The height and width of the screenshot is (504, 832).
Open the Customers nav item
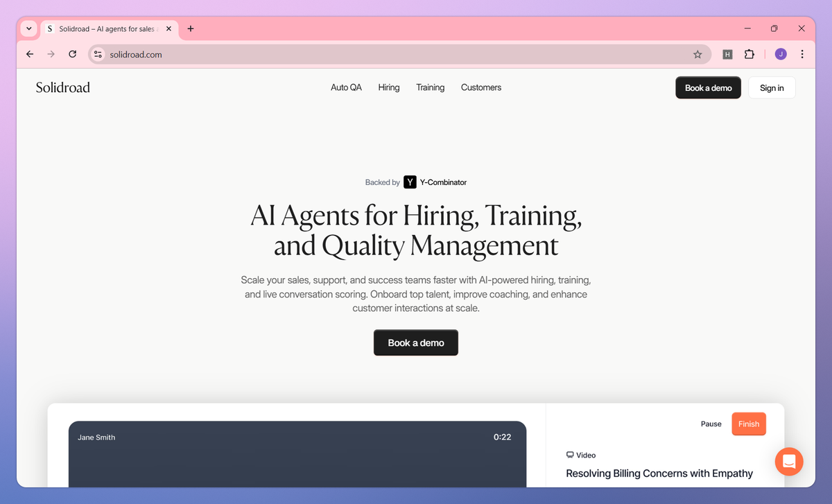tap(481, 87)
